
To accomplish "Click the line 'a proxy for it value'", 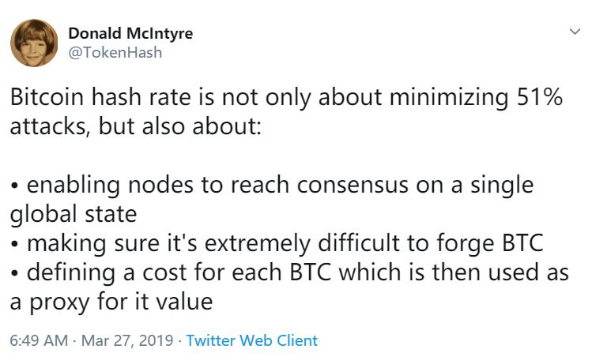I will (111, 302).
